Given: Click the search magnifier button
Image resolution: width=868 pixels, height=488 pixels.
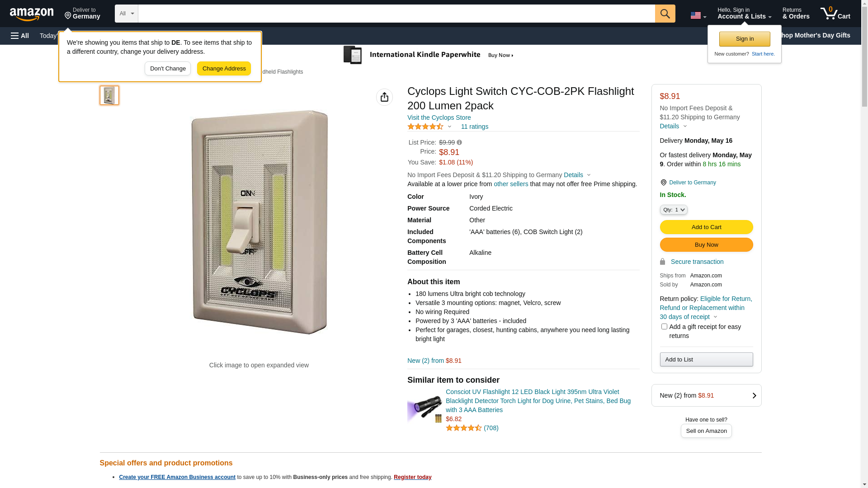Looking at the screenshot, I should (665, 14).
